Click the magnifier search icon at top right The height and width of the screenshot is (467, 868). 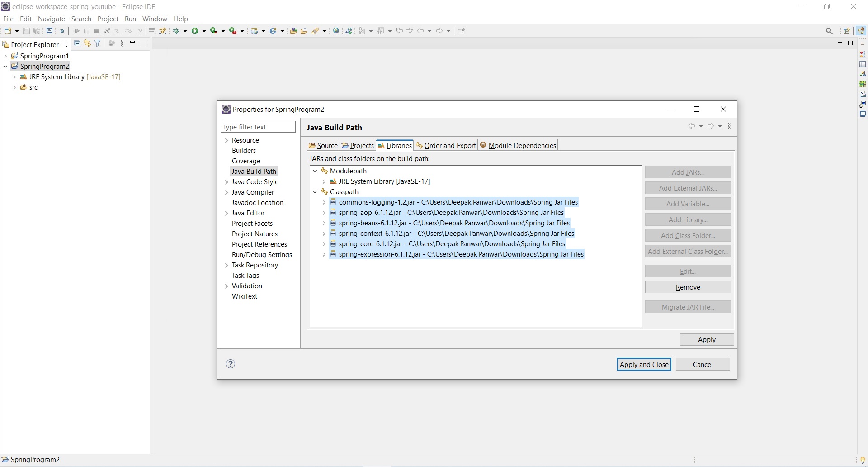point(829,31)
